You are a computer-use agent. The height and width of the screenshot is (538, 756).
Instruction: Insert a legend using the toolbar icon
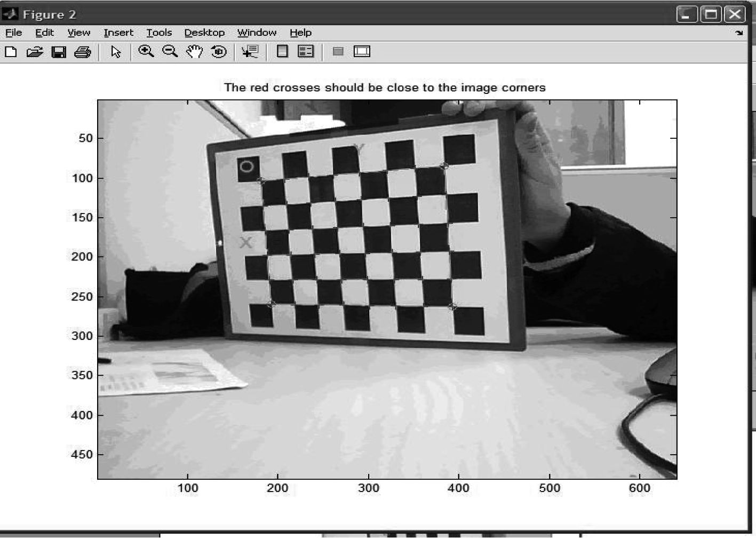click(306, 51)
